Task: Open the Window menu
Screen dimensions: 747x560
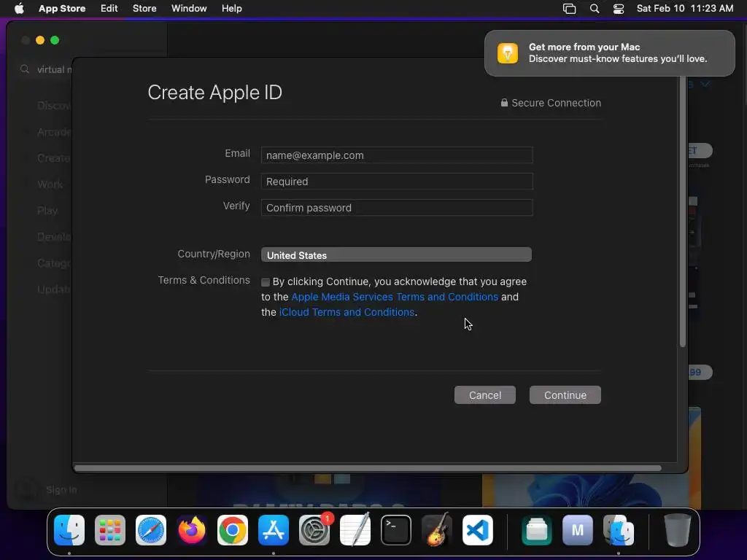Action: 189,9
